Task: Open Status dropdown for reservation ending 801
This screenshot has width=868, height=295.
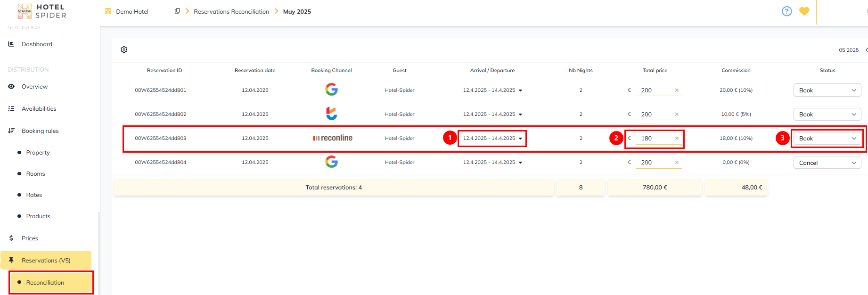Action: pos(827,90)
